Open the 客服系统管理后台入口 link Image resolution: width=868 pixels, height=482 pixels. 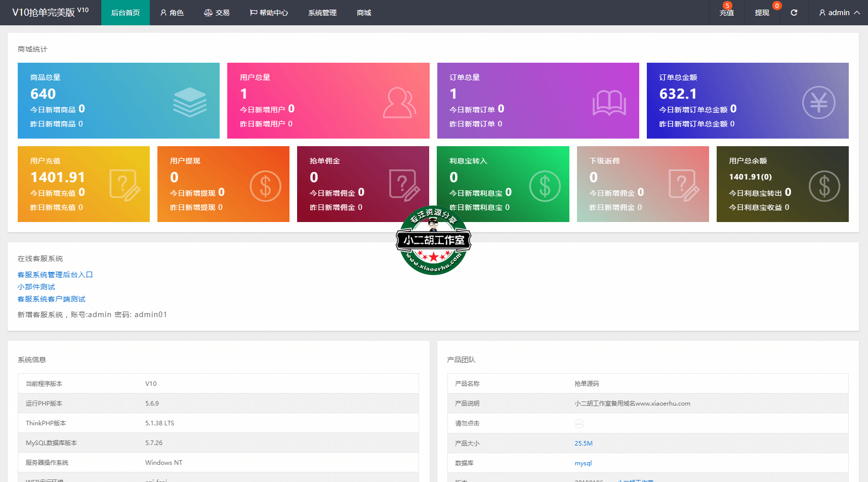55,275
